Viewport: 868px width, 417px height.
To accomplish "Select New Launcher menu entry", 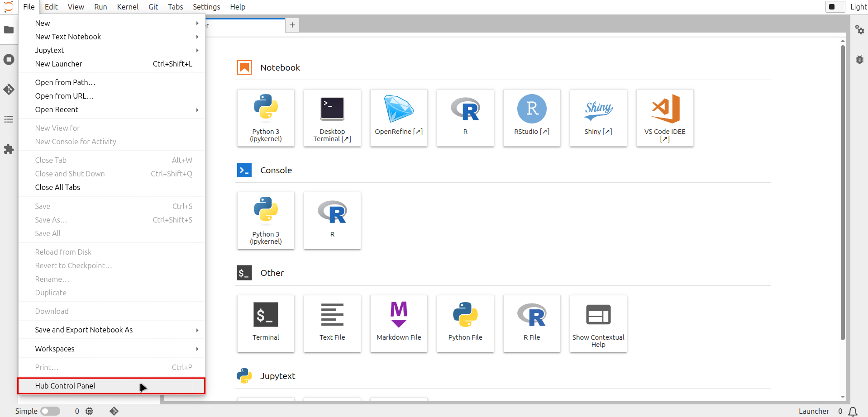I will coord(111,64).
